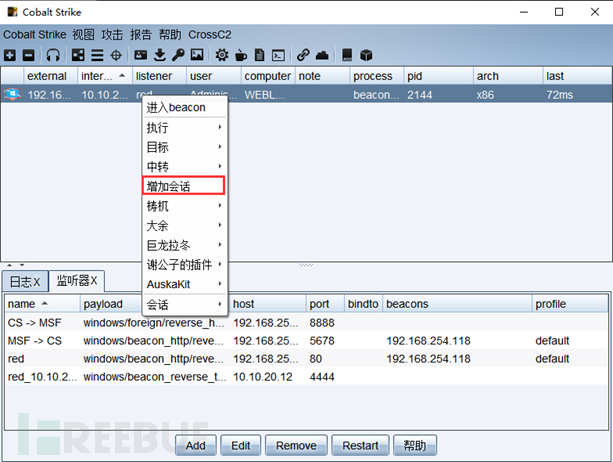Switch to pivot graph view icon
The height and width of the screenshot is (462, 613).
click(78, 55)
